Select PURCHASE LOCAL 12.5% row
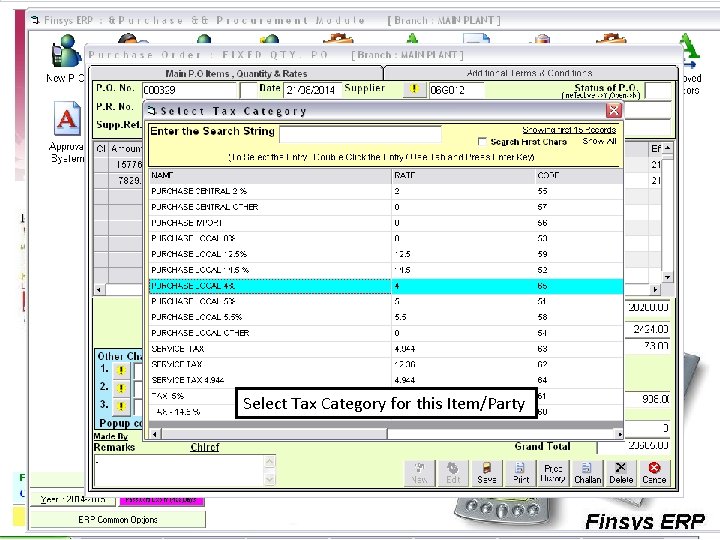This screenshot has height=540, width=720. click(x=386, y=254)
